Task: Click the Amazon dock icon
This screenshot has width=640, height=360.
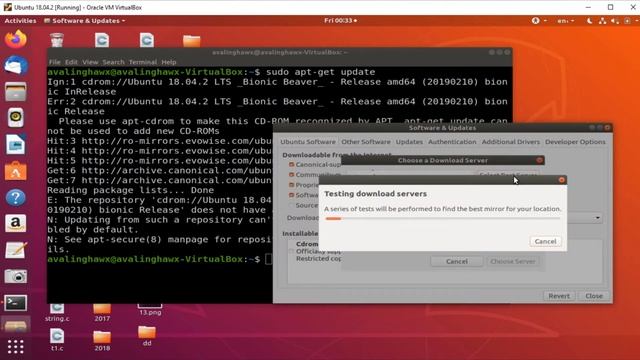Action: click(x=16, y=224)
